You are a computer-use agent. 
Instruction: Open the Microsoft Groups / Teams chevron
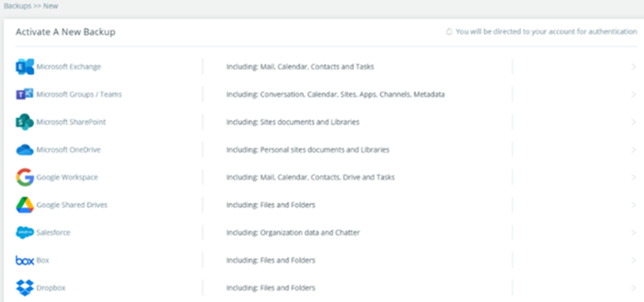(x=633, y=95)
